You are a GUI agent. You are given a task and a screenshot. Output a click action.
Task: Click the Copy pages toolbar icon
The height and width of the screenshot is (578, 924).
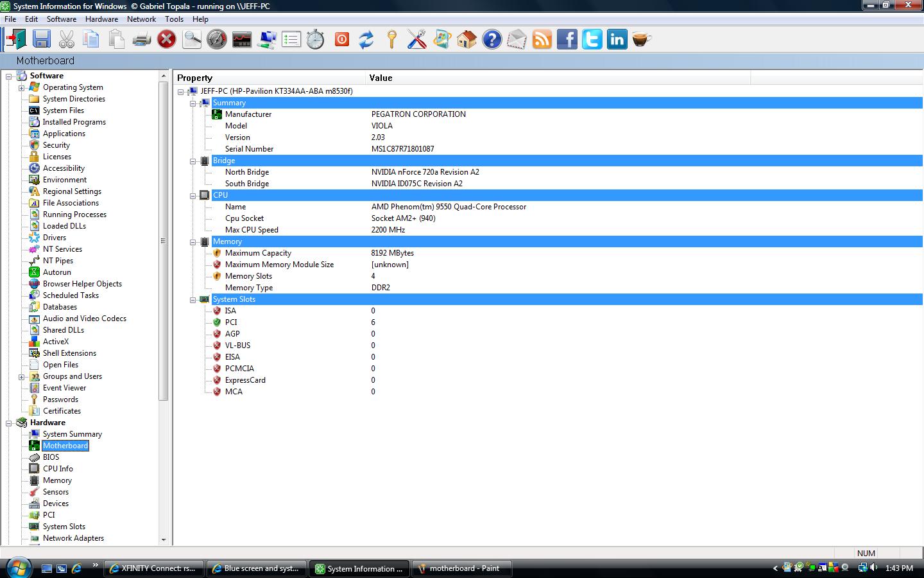(x=91, y=40)
